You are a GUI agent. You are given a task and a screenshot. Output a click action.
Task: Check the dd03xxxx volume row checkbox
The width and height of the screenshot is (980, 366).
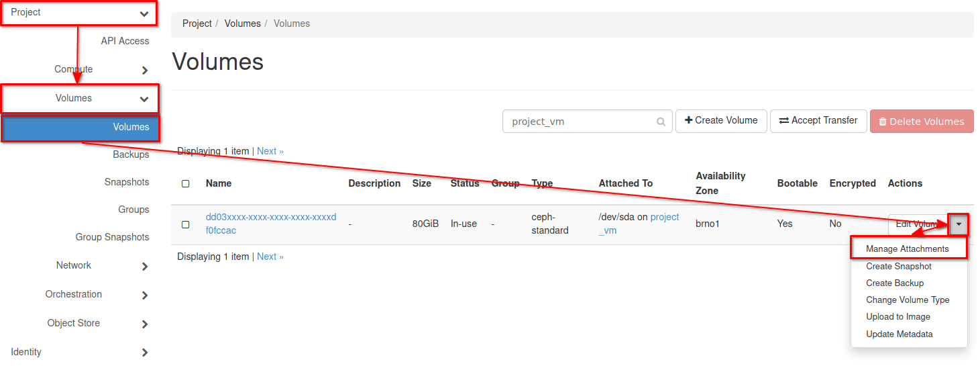click(186, 224)
